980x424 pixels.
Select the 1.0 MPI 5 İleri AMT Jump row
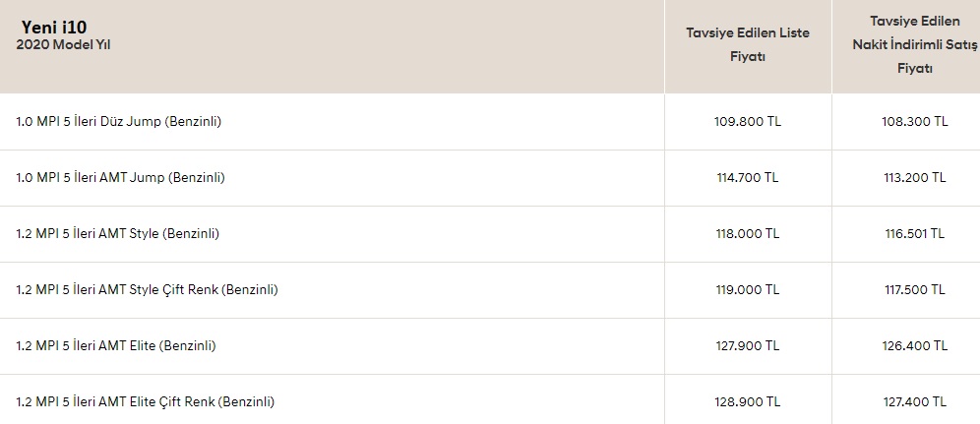490,178
